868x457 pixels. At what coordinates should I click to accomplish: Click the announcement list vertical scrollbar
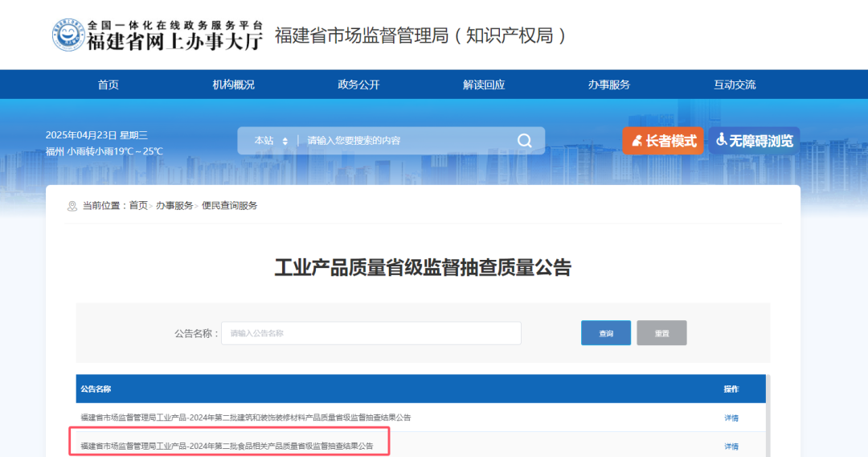(x=768, y=415)
